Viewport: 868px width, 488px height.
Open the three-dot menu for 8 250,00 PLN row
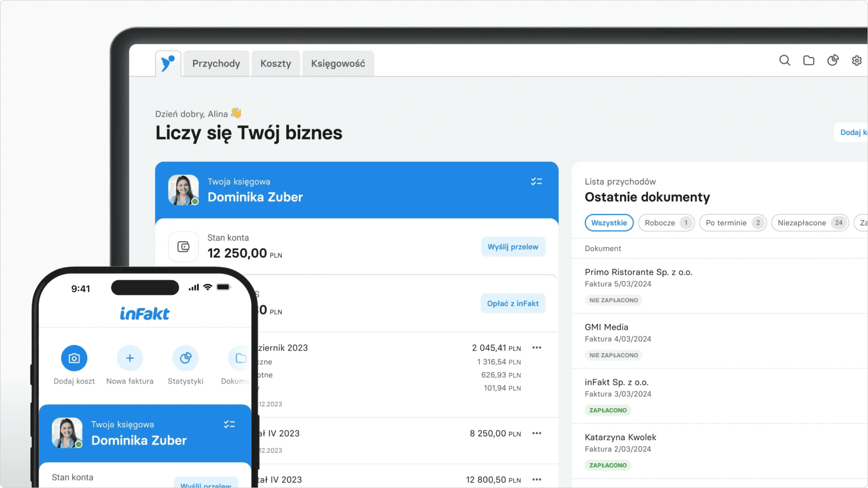537,433
